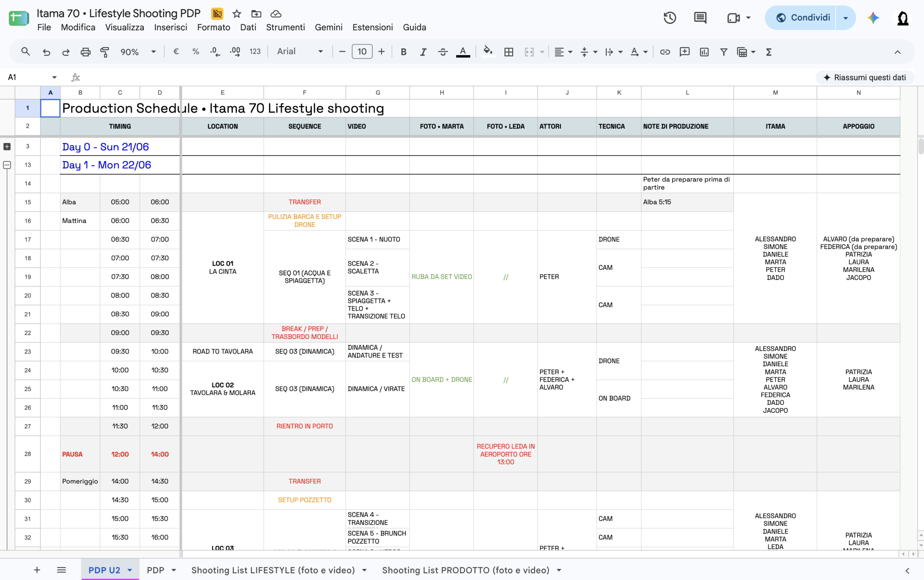Insert a chart using the toolbar icon

click(704, 52)
